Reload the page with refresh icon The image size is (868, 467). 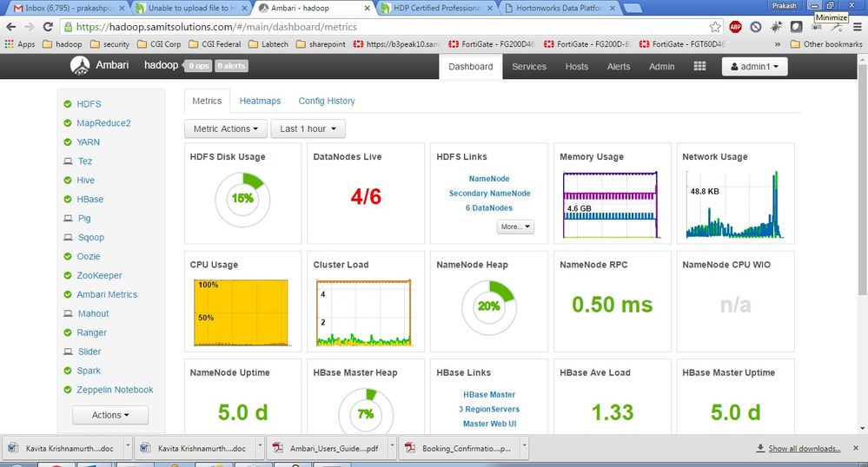[x=48, y=27]
